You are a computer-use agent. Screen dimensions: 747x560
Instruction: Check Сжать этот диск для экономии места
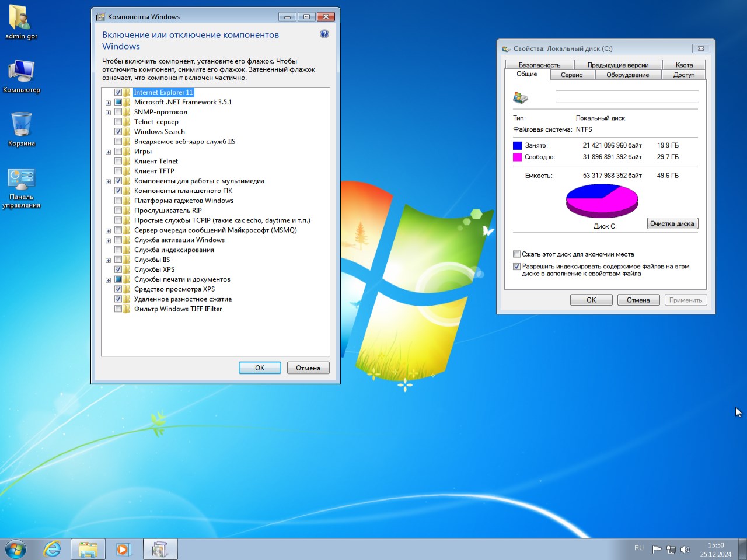tap(516, 254)
